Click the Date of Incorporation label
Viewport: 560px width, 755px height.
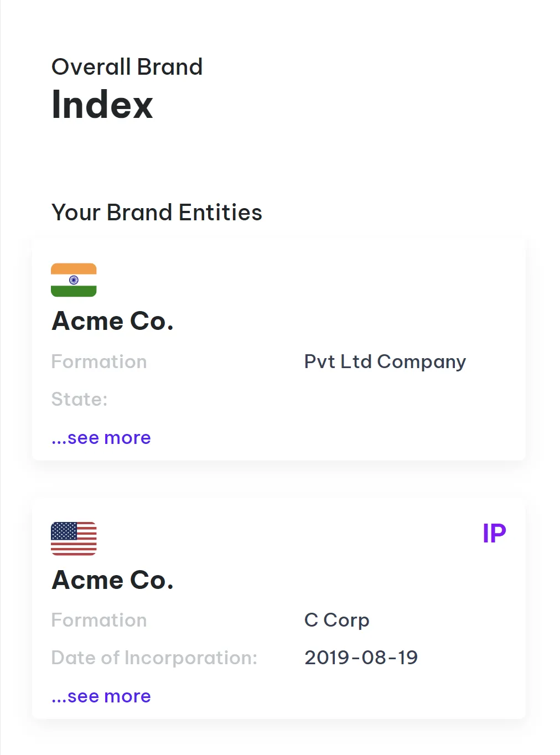click(x=154, y=658)
